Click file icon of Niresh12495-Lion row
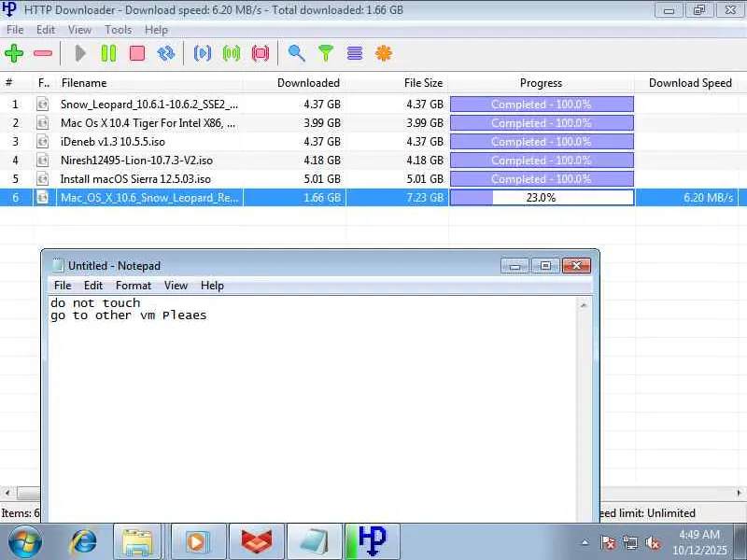Screen dimensions: 747x560 click(x=42, y=160)
